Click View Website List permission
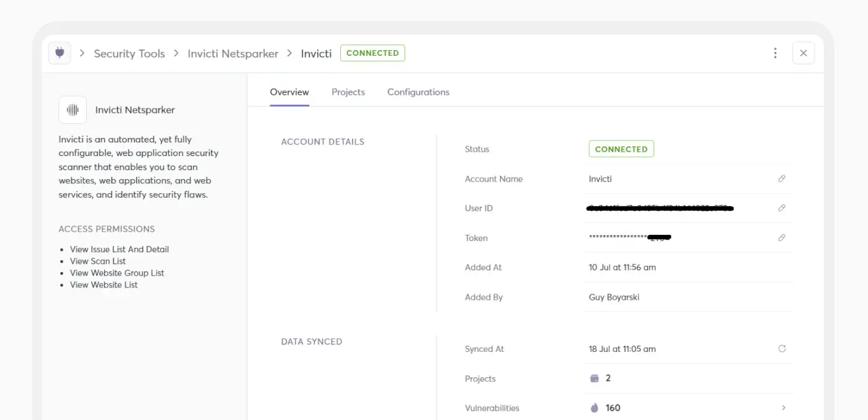This screenshot has width=868, height=420. [x=104, y=285]
